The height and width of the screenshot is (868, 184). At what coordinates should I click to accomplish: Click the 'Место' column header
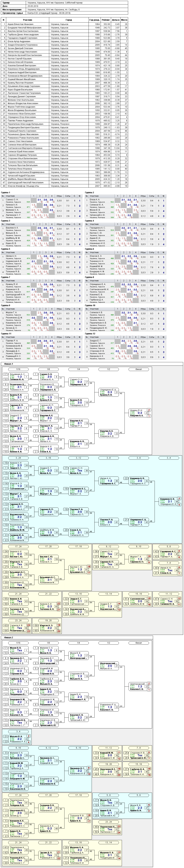click(124, 20)
